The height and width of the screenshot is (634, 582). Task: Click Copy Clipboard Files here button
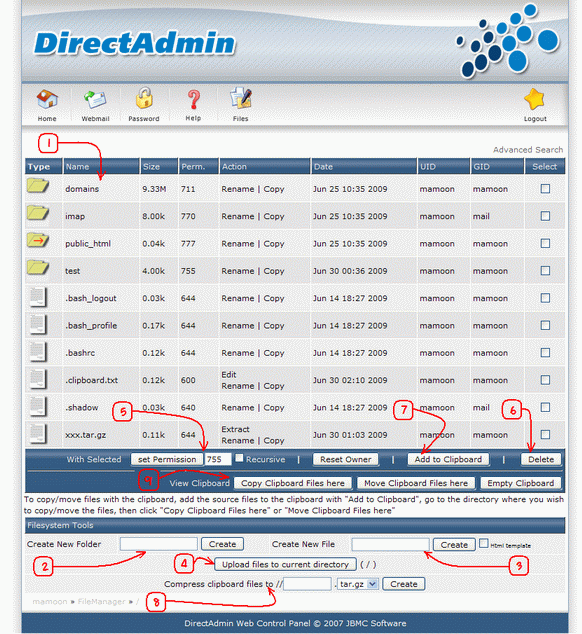293,483
